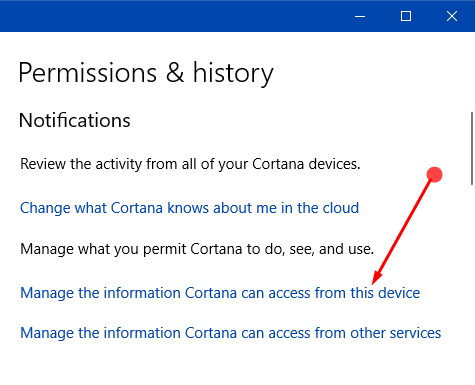
Task: Open Manage information Cortana can access from this device
Action: [x=220, y=293]
